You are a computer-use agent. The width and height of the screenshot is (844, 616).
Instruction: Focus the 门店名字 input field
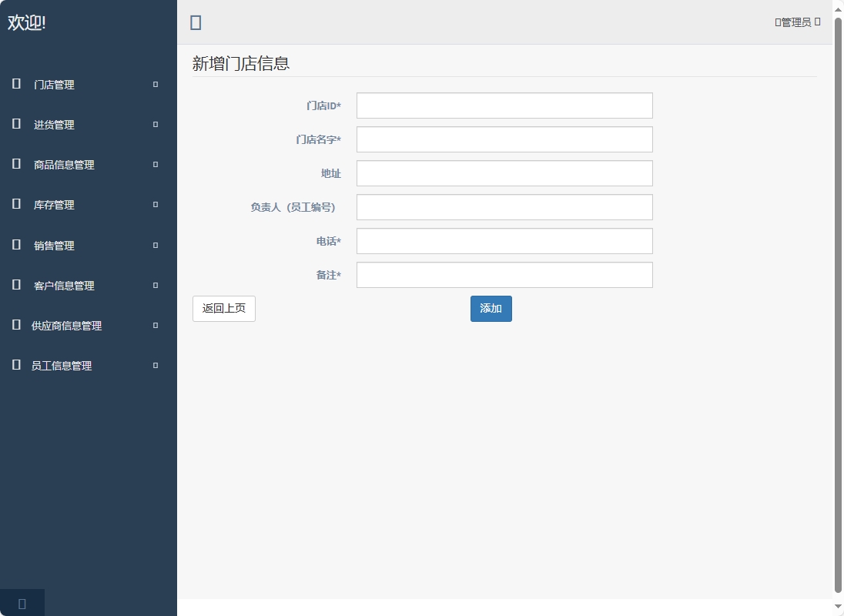(504, 139)
